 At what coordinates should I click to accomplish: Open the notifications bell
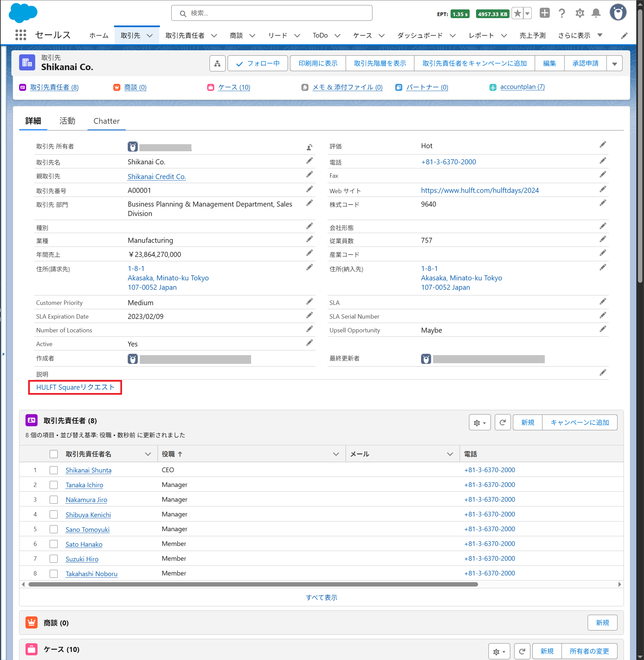click(596, 13)
